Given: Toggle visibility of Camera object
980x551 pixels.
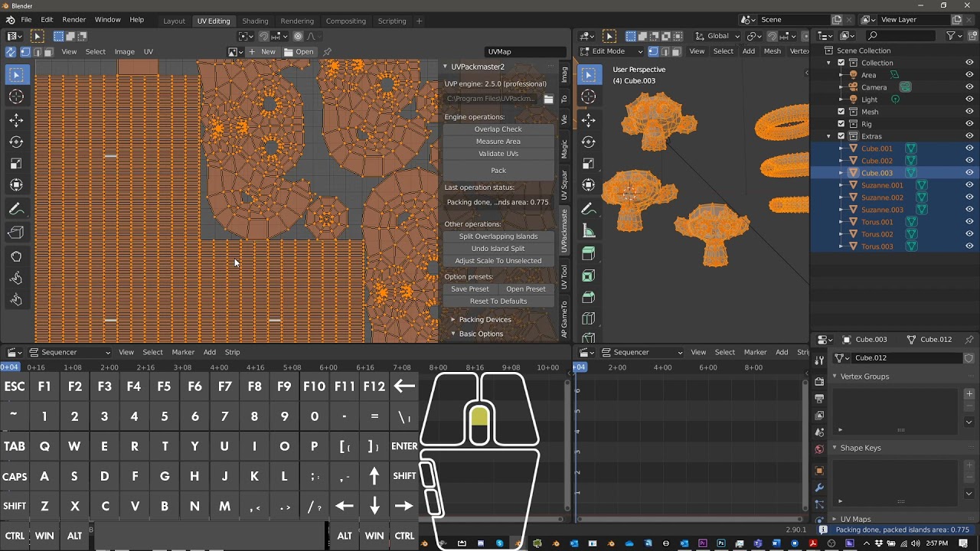Looking at the screenshot, I should pyautogui.click(x=969, y=87).
